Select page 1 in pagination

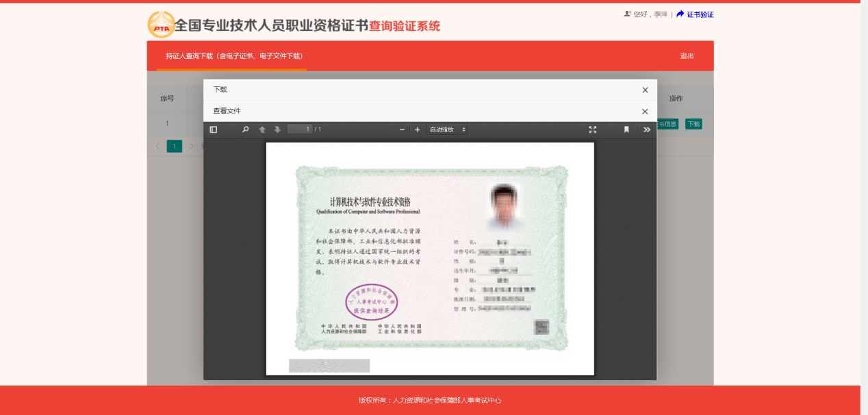174,146
